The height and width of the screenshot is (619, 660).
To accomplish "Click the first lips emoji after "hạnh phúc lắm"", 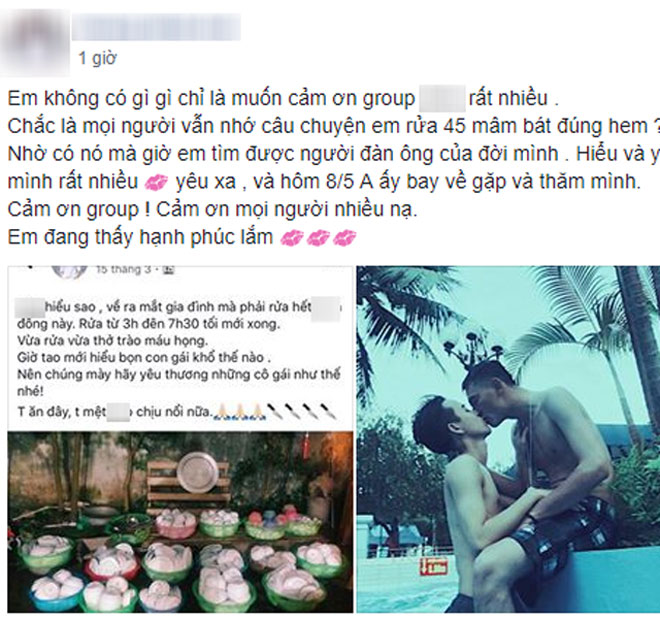I will pyautogui.click(x=291, y=238).
